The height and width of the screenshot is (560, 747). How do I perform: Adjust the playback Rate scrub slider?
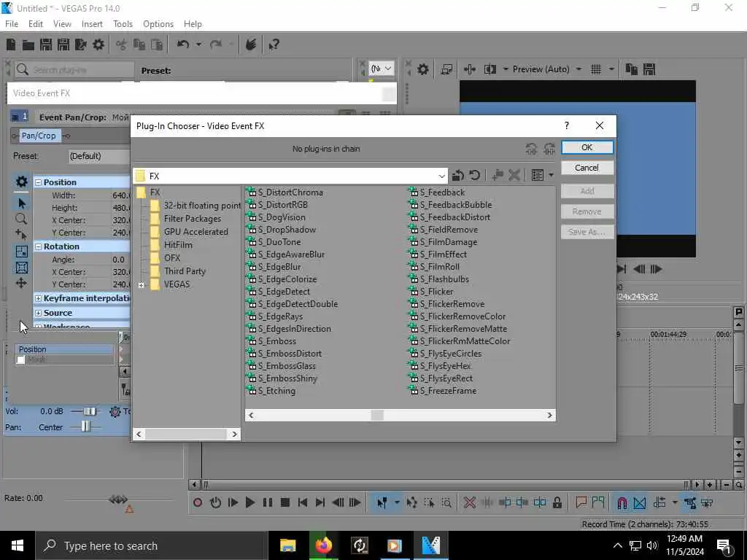coord(117,499)
